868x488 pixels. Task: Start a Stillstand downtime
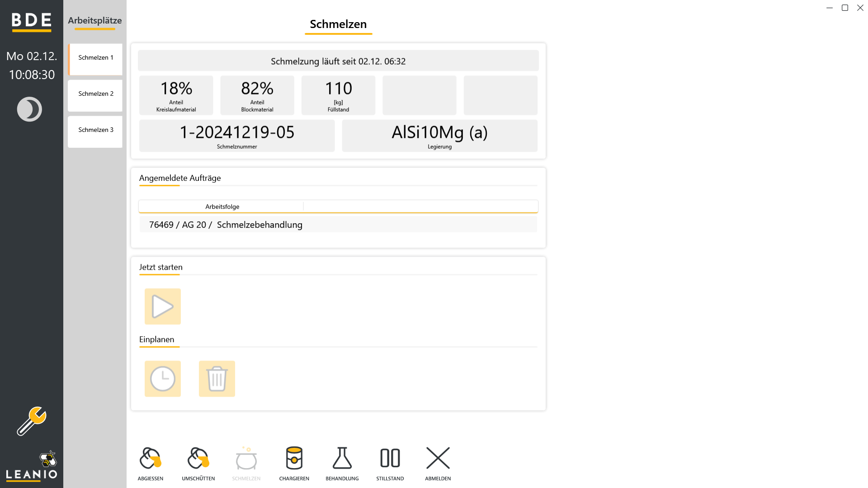point(390,464)
